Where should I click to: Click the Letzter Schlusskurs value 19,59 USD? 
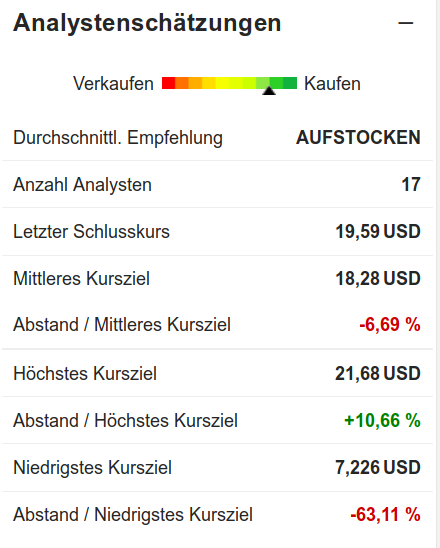click(x=378, y=231)
